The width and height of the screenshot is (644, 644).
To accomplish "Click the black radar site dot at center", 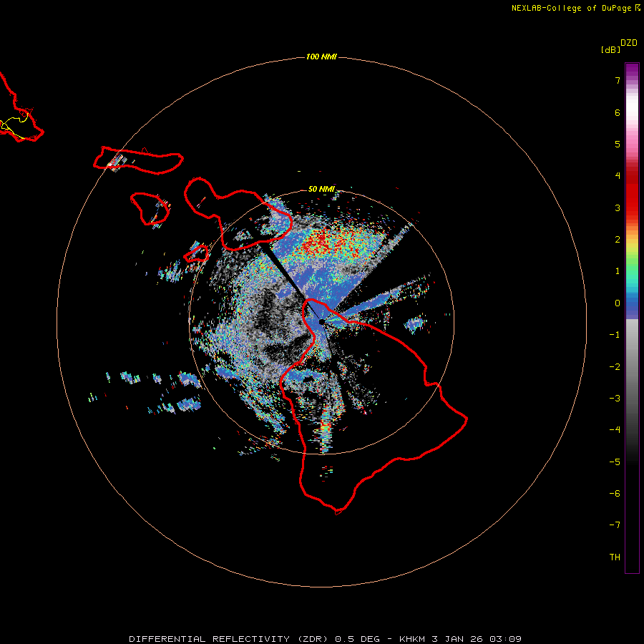I will (321, 321).
